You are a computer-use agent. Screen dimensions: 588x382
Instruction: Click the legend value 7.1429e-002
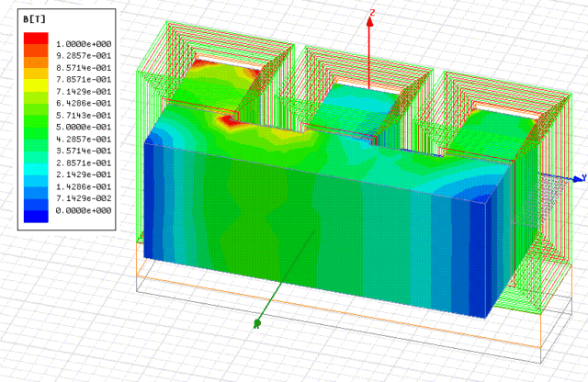pyautogui.click(x=84, y=198)
